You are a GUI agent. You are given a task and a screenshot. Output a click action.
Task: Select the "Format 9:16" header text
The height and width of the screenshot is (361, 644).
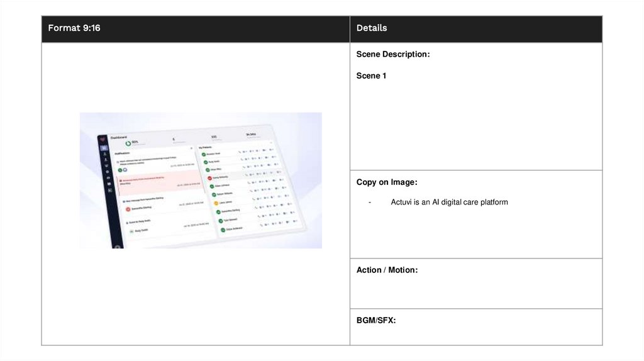[x=74, y=28]
